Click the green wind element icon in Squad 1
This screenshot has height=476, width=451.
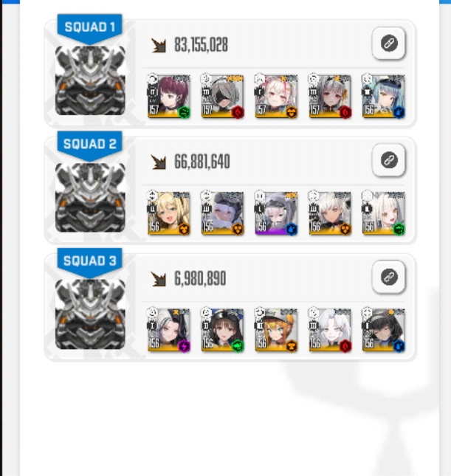pyautogui.click(x=184, y=112)
